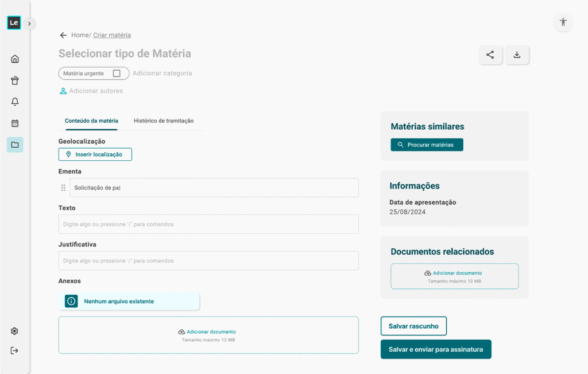588x374 pixels.
Task: Click the Home breadcrumb
Action: click(x=80, y=35)
